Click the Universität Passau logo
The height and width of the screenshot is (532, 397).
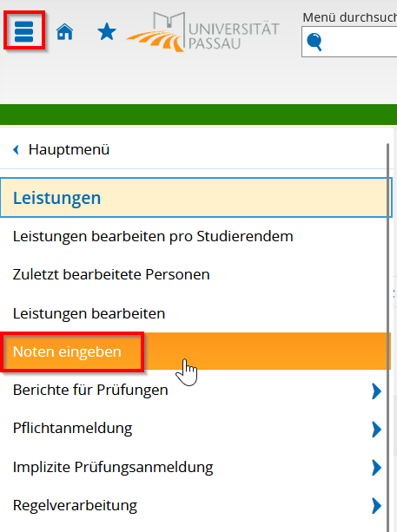202,31
